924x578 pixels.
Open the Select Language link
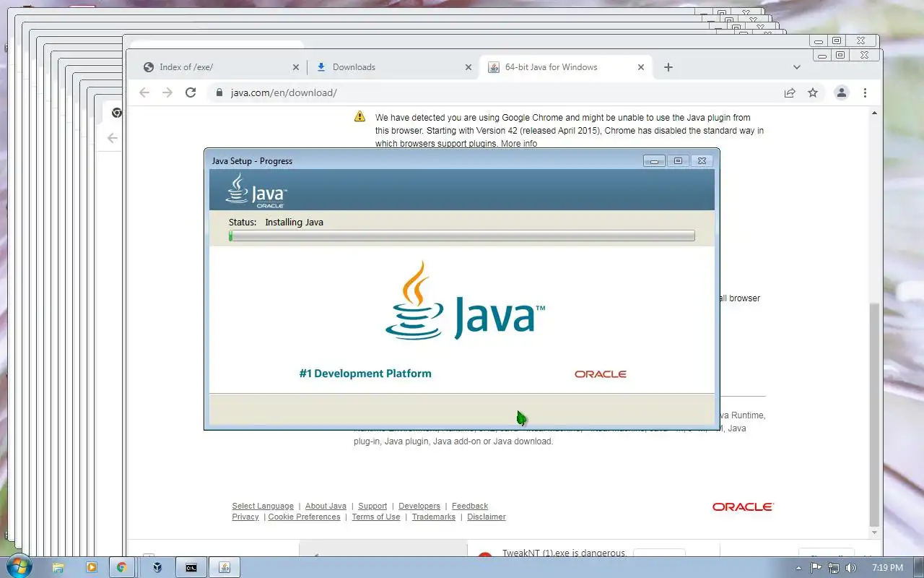[x=263, y=506]
